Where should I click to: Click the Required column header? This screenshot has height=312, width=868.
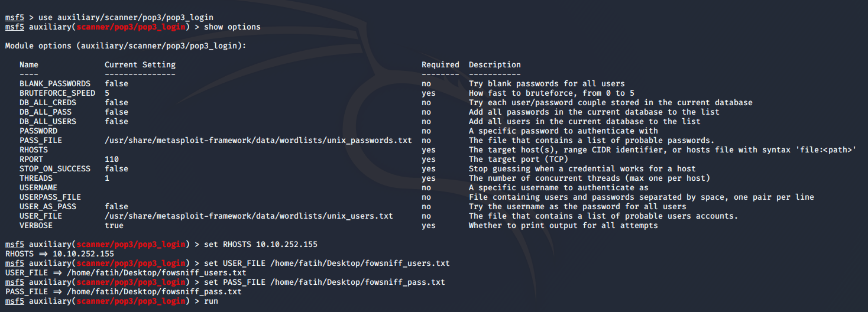441,65
